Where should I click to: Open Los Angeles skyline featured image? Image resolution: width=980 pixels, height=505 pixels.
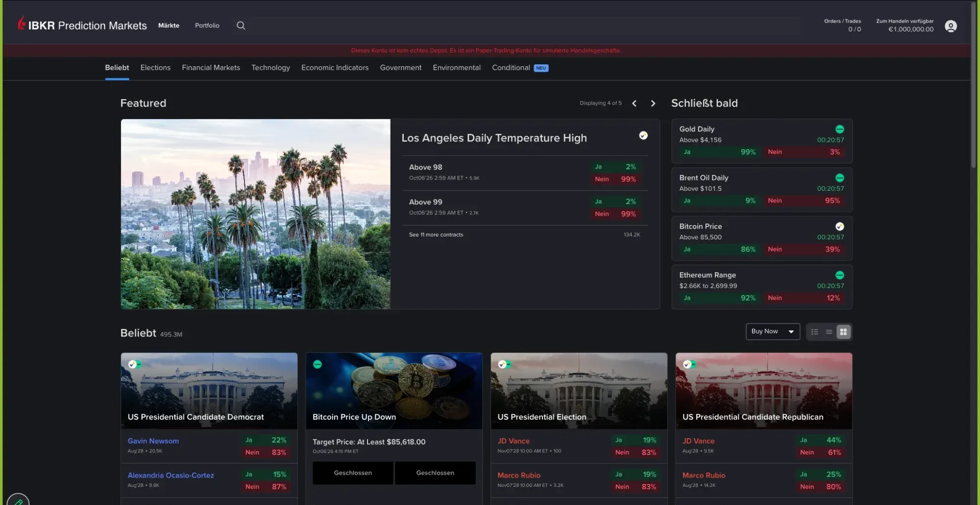point(255,214)
